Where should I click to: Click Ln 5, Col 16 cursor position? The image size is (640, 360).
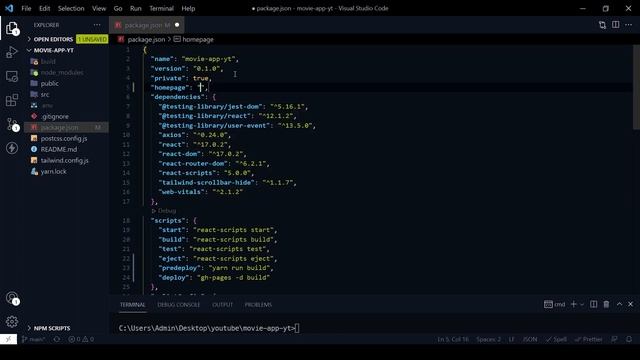tap(453, 339)
